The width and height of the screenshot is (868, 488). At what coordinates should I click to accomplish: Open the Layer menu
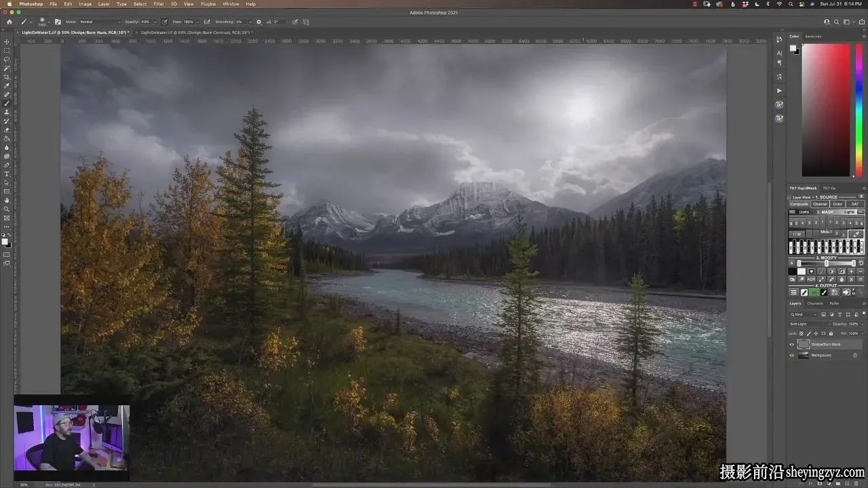coord(104,4)
